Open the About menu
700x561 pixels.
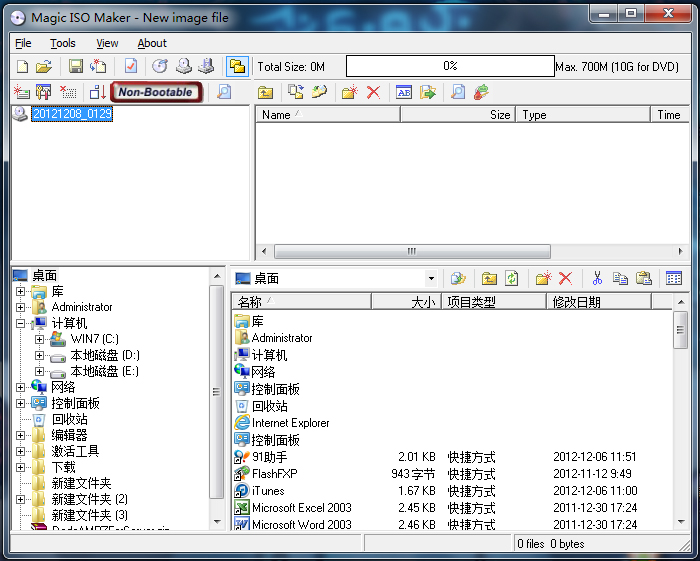(152, 43)
